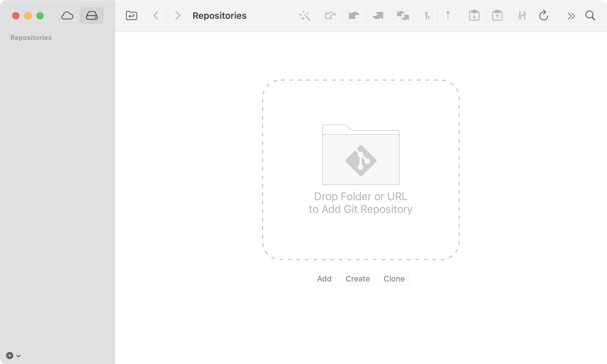The image size is (607, 364).
Task: Open repository settings with the sliders icon
Action: click(522, 15)
